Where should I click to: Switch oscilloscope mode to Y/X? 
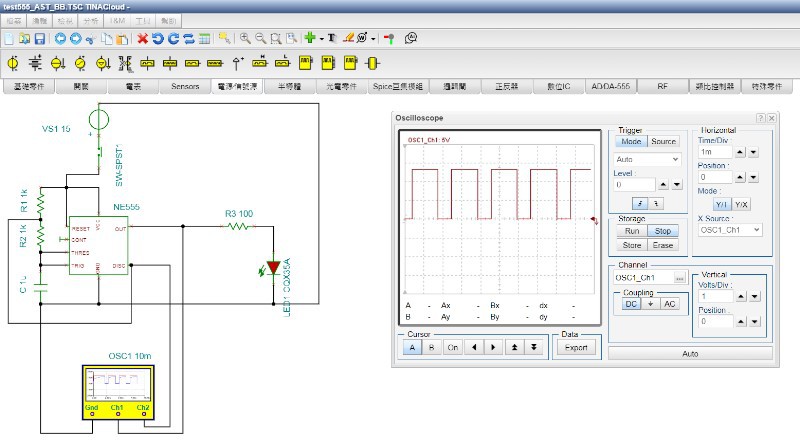(741, 204)
